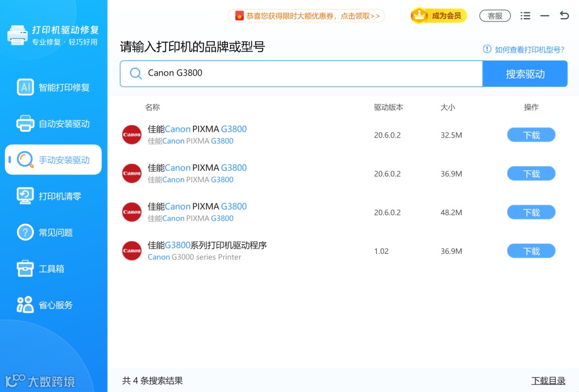The height and width of the screenshot is (392, 579).
Task: Click the 共 4 条搜索结果 status text
Action: click(x=152, y=381)
